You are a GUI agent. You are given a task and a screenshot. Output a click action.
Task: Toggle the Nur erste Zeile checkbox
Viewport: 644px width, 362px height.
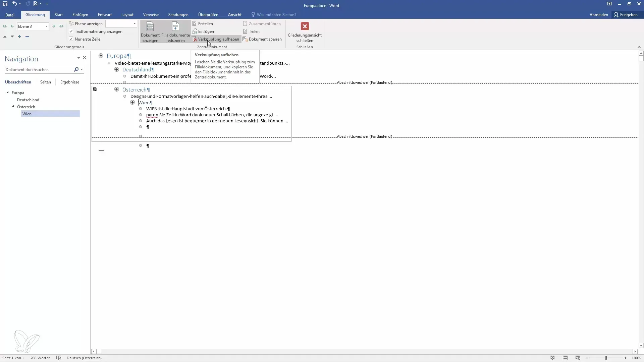coord(71,39)
